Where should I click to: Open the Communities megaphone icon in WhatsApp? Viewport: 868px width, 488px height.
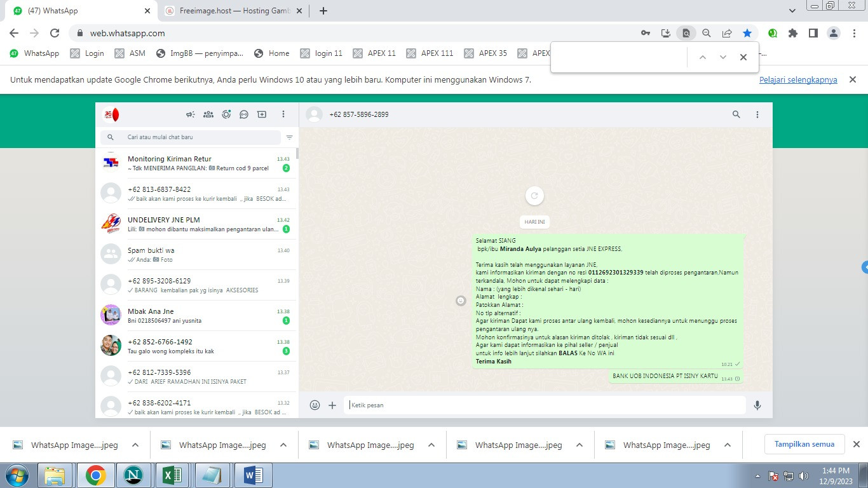(x=190, y=114)
